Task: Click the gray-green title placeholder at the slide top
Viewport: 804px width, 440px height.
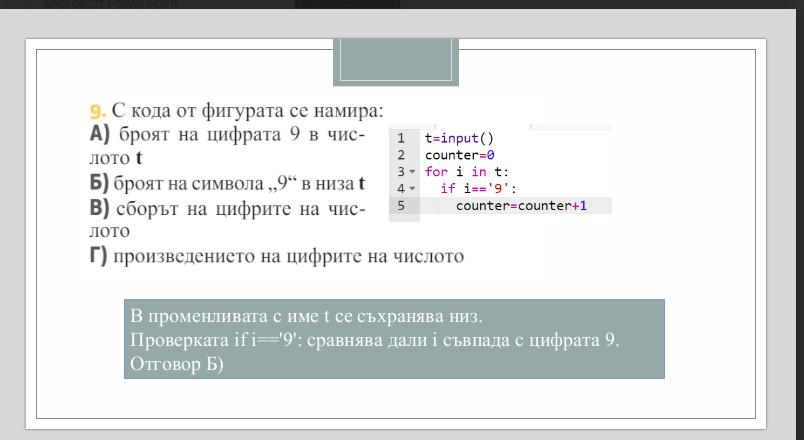Action: (396, 62)
